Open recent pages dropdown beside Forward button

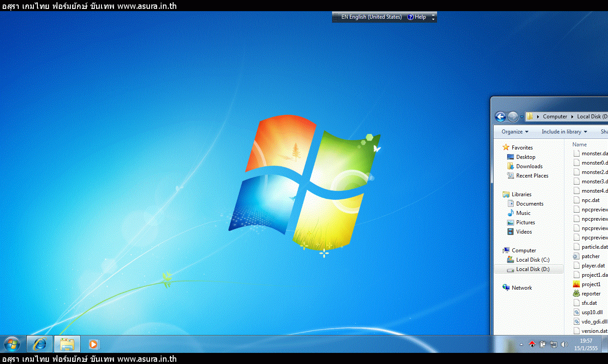click(x=522, y=117)
